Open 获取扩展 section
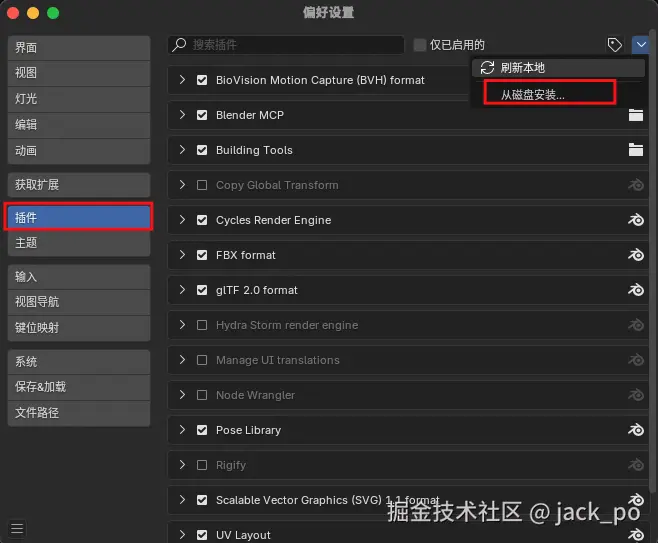The image size is (658, 543). (x=79, y=185)
